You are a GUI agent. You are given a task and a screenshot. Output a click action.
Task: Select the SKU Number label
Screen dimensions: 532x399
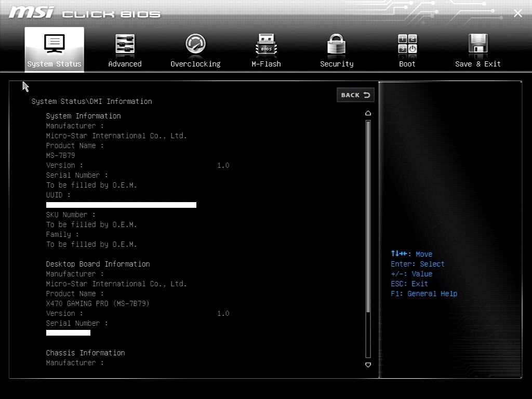71,215
